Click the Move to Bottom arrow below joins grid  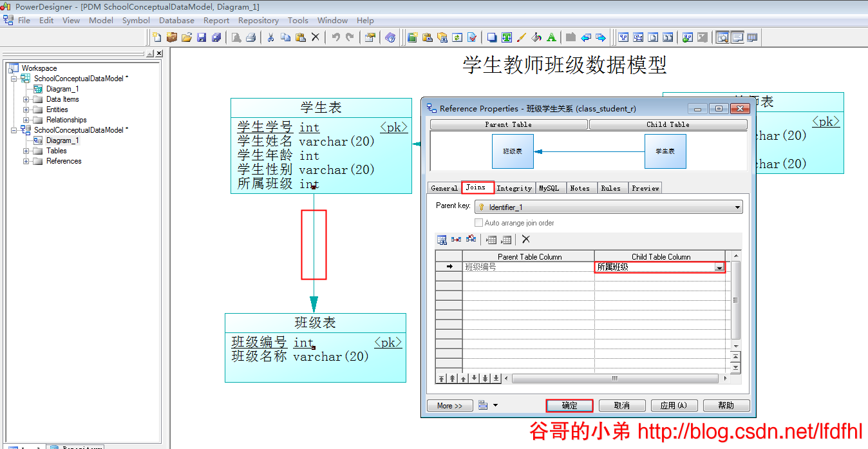(x=496, y=378)
